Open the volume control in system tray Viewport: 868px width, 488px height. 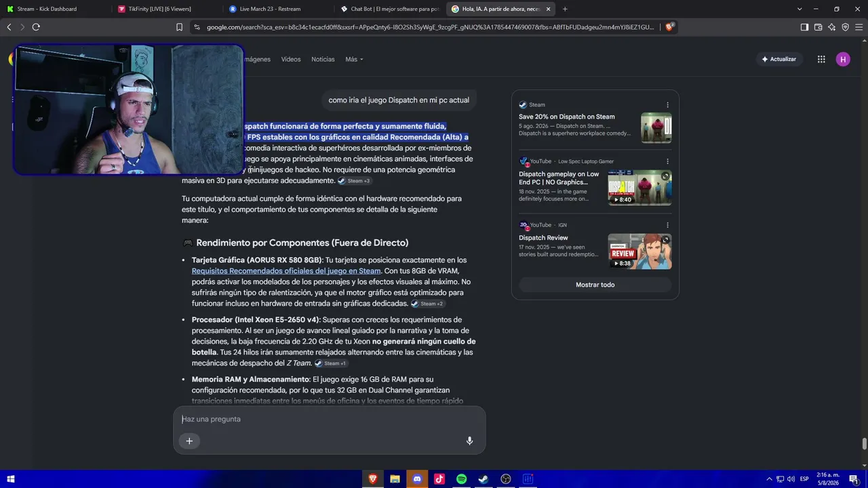point(791,479)
